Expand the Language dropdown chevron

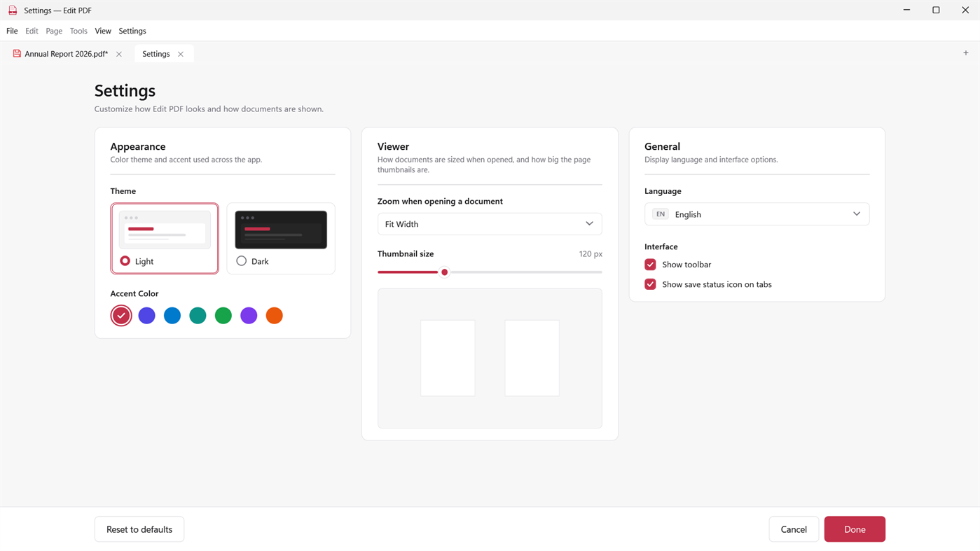click(x=856, y=214)
